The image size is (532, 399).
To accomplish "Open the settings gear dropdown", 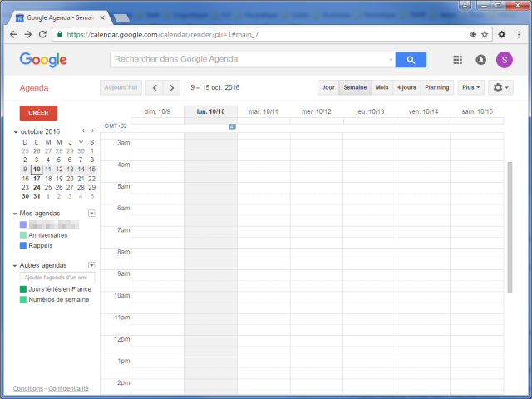I will coord(500,87).
